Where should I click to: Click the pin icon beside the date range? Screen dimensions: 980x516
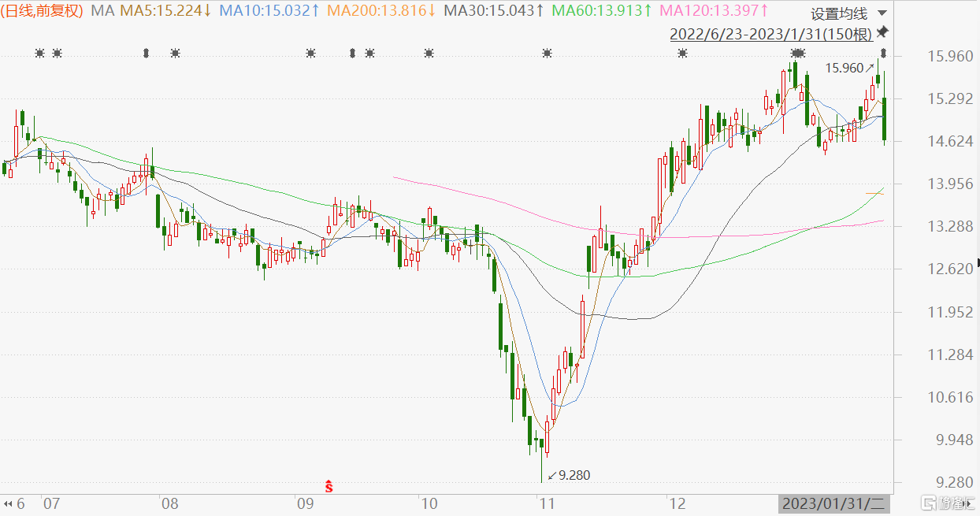click(882, 32)
